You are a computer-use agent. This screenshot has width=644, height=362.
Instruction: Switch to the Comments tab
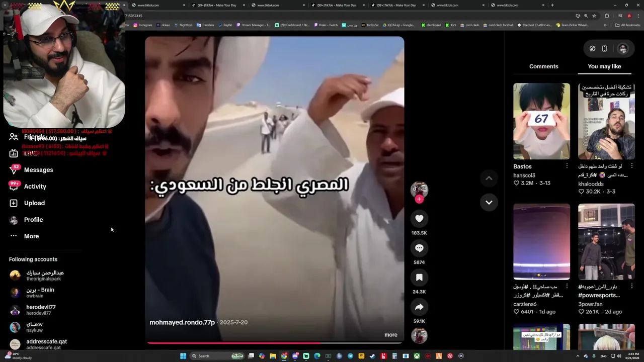tap(543, 66)
